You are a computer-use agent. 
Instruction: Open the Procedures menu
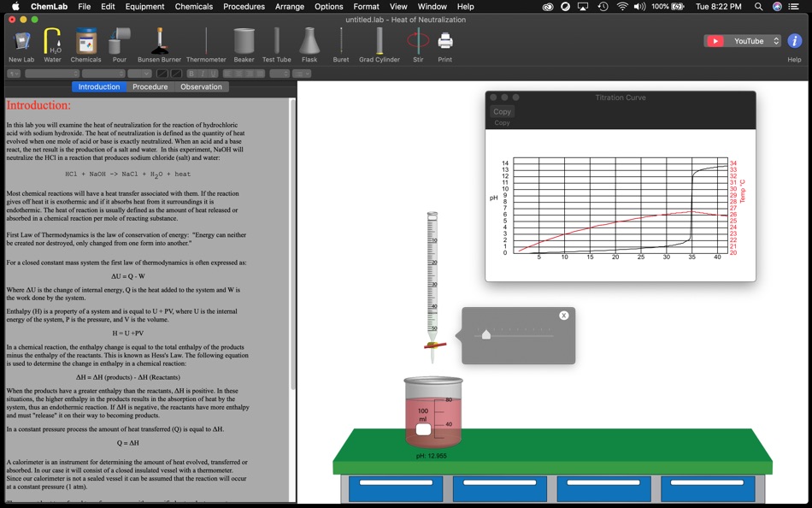pyautogui.click(x=244, y=7)
